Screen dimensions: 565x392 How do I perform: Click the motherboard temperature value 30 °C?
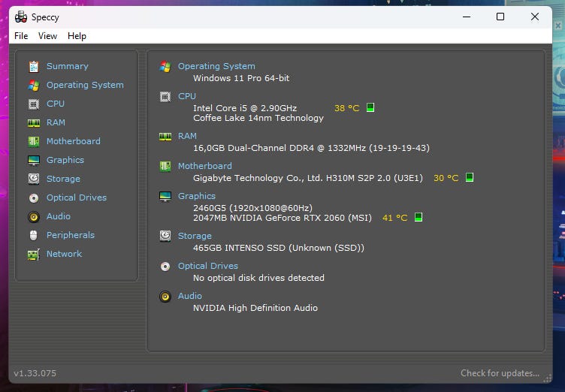(x=446, y=178)
